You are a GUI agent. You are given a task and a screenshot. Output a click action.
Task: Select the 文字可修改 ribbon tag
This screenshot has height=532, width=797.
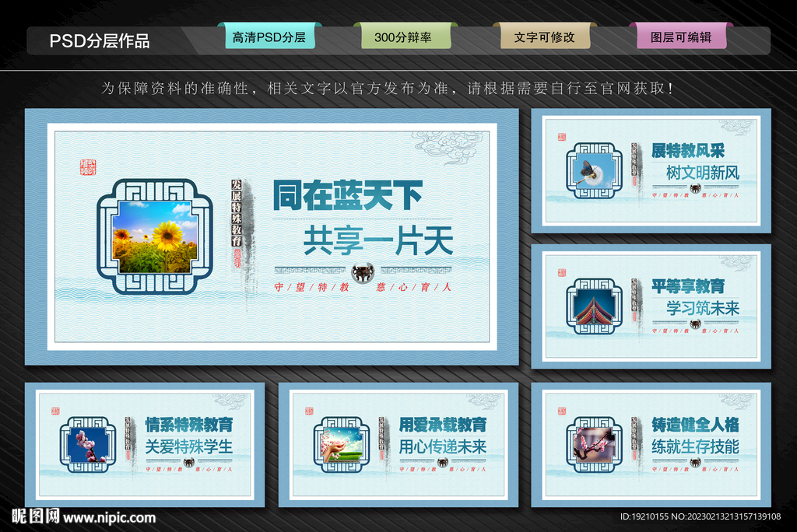546,36
